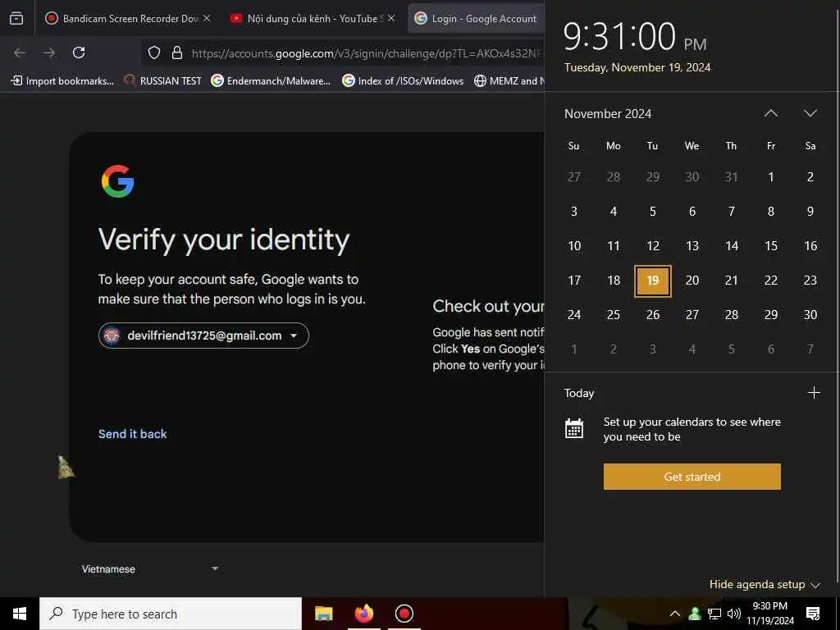Click the Type here to search box
The height and width of the screenshot is (630, 840).
[x=171, y=614]
